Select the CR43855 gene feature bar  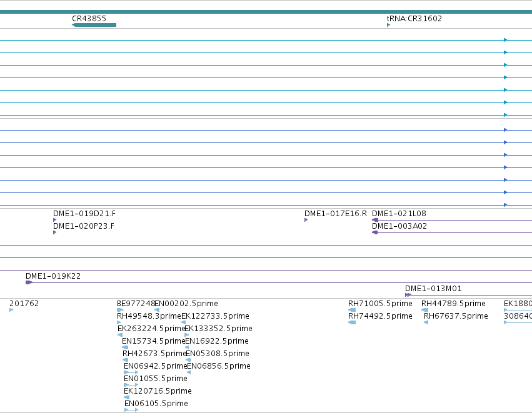pos(94,25)
